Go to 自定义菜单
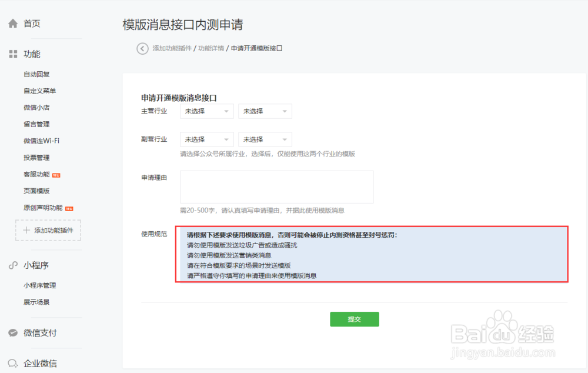The image size is (588, 373). (x=40, y=91)
